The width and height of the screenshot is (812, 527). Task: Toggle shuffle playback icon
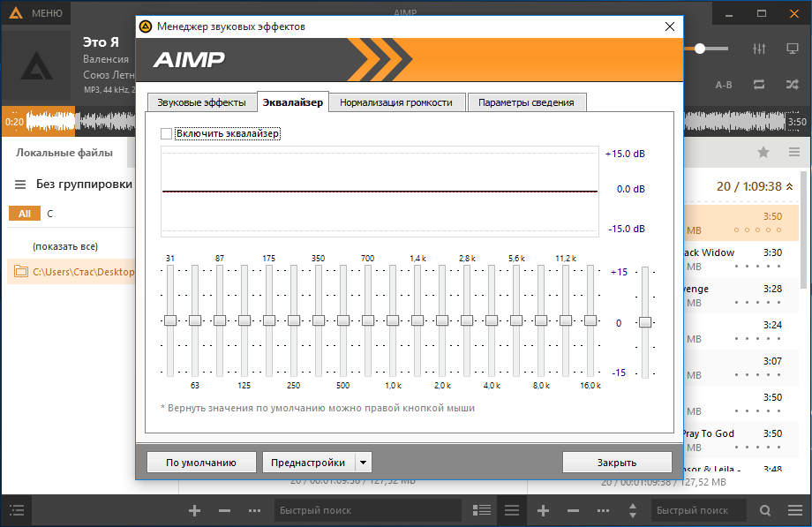793,85
